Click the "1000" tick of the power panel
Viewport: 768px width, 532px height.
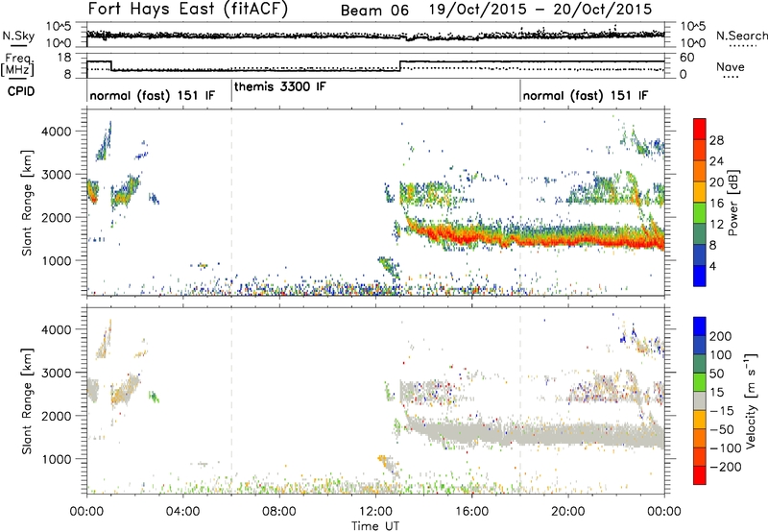click(x=56, y=260)
